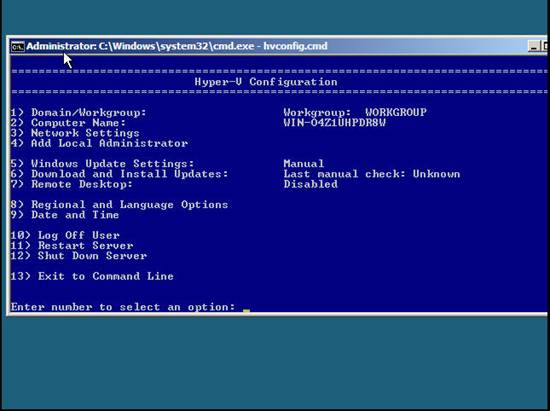Click Download and Install Updates line
550x411 pixels.
(x=119, y=174)
